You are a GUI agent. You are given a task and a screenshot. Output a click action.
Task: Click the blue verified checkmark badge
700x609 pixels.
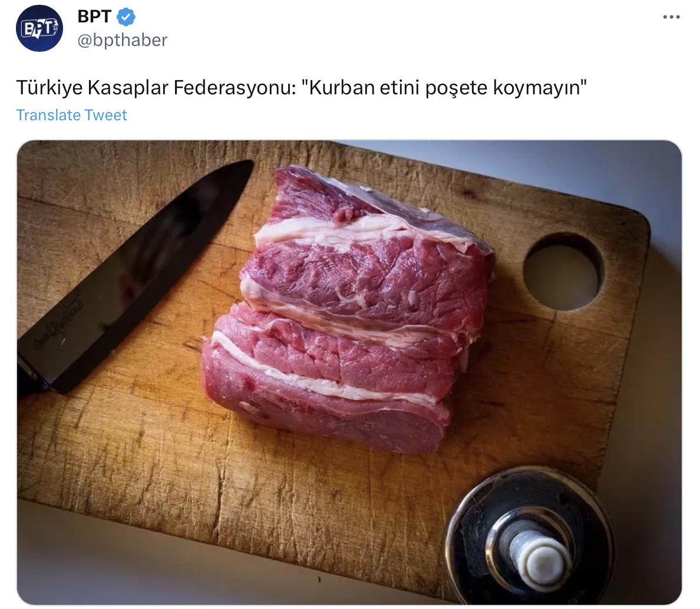coord(126,17)
